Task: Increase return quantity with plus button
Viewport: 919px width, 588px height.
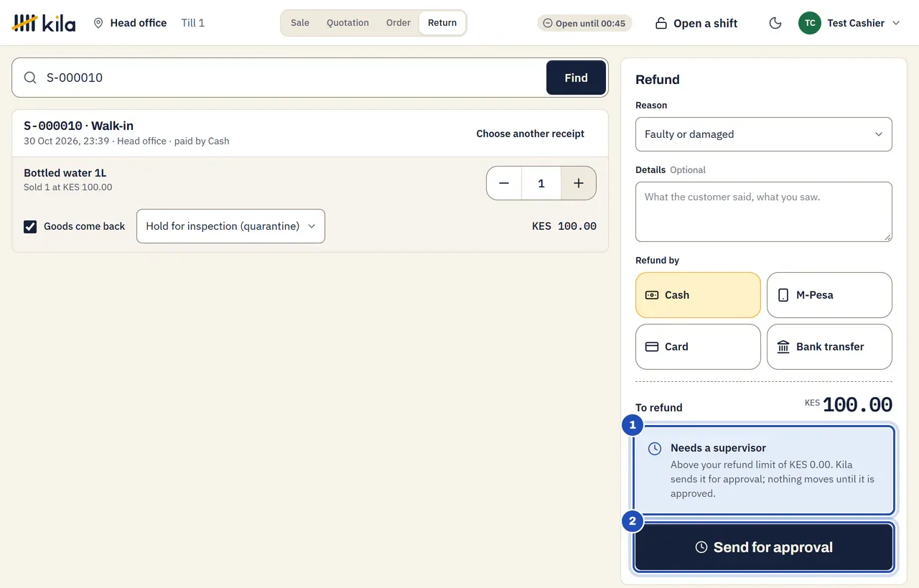Action: click(578, 183)
